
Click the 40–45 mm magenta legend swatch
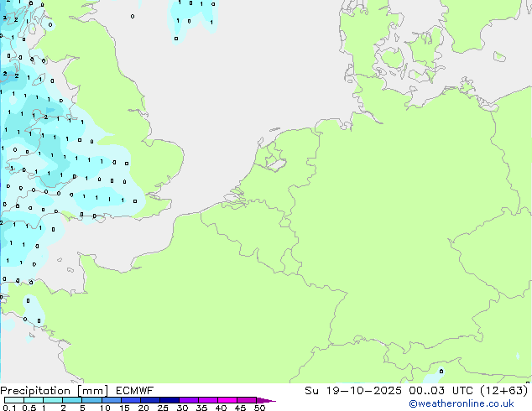tap(227, 400)
